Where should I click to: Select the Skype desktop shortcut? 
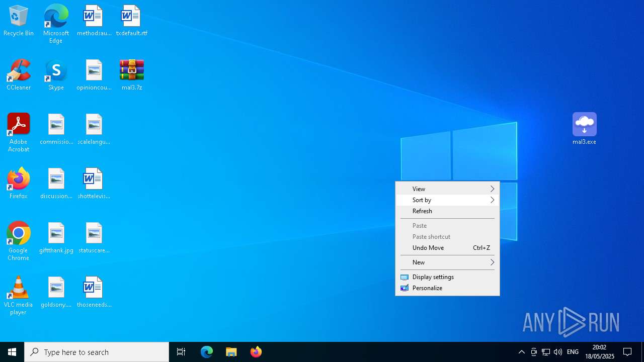56,75
